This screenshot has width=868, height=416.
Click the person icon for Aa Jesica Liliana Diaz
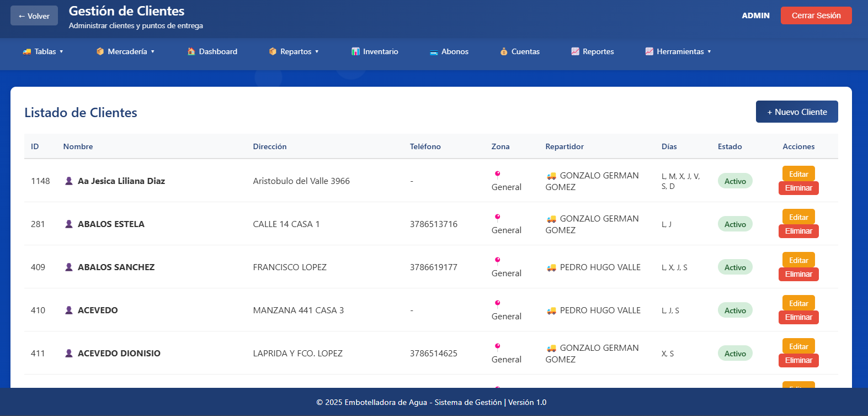[69, 181]
